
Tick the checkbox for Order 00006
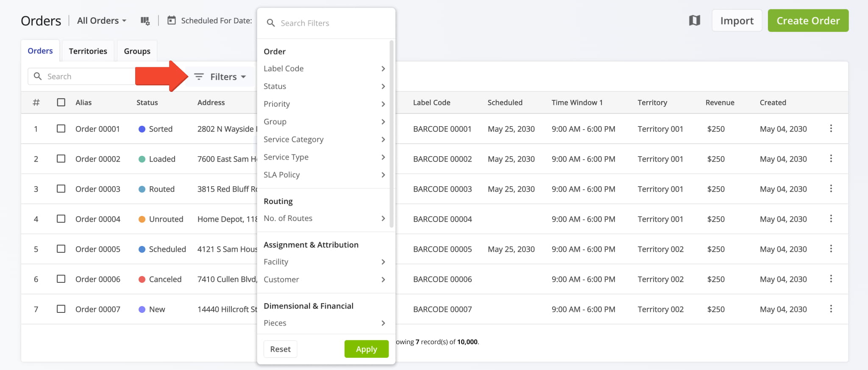click(x=61, y=279)
